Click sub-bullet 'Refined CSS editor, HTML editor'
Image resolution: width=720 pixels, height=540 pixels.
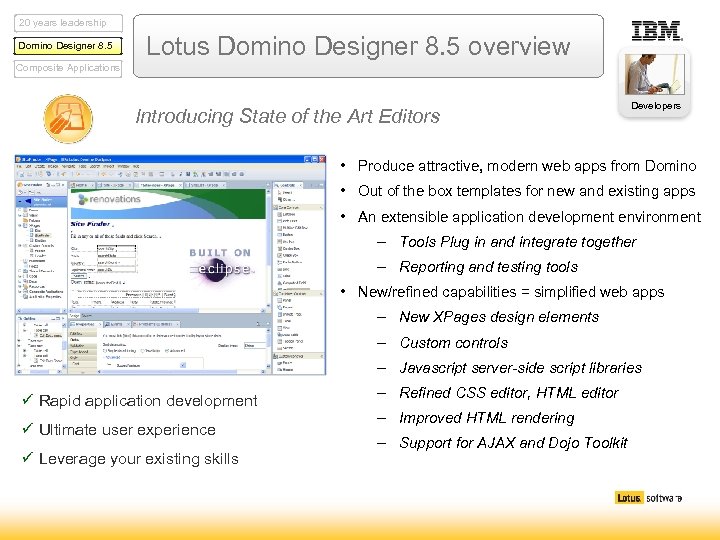(509, 393)
